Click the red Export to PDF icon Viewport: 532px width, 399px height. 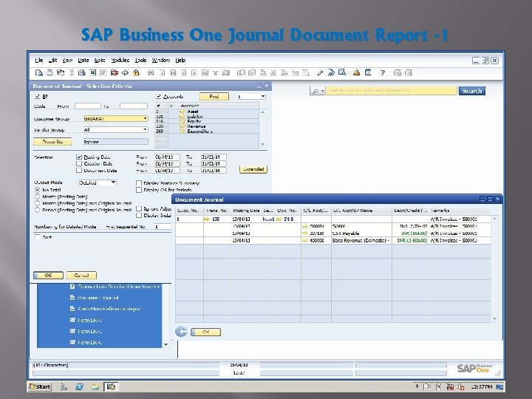(115, 72)
